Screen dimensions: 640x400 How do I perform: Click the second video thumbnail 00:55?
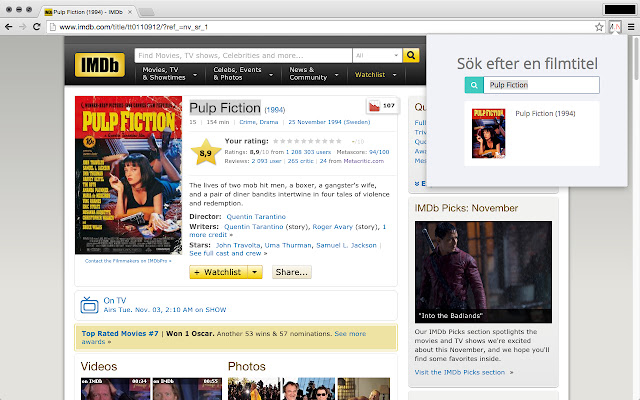pyautogui.click(x=187, y=389)
